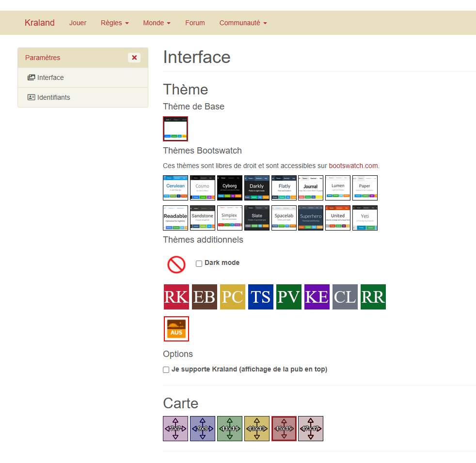Choose the 11x11 map size icon
Screen dimensions: 476x463
[230, 429]
